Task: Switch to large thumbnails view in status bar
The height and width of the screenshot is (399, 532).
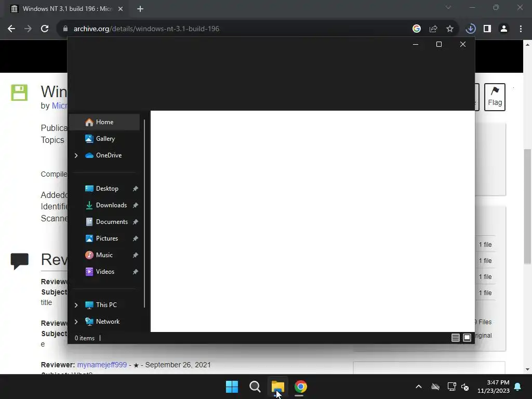Action: coord(467,338)
